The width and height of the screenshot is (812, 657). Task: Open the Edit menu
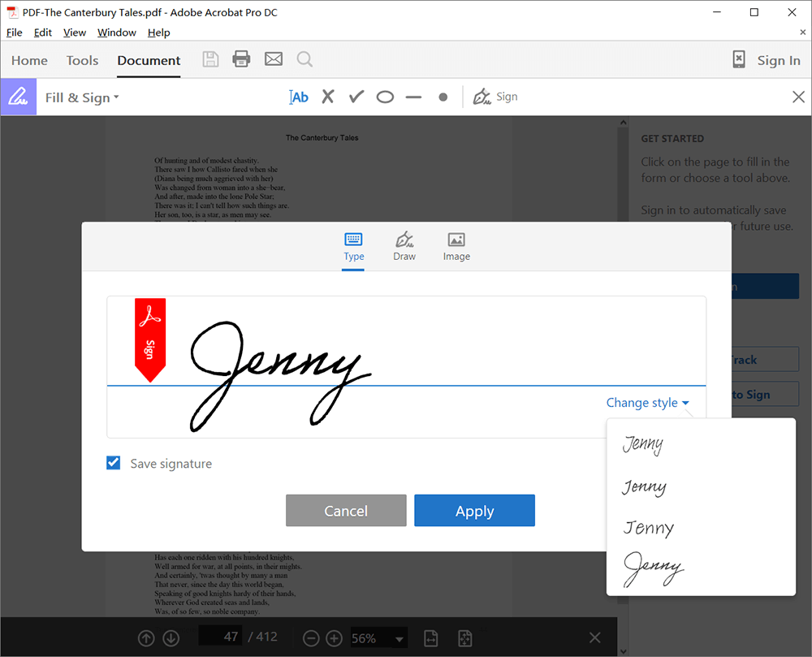coord(42,32)
